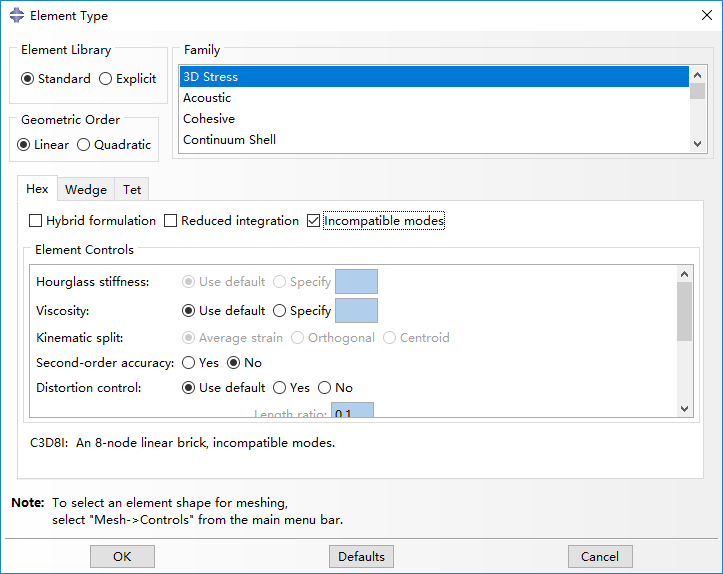Click the Hourglass stiffness value field
Viewport: 723px width, 574px height.
click(x=356, y=281)
